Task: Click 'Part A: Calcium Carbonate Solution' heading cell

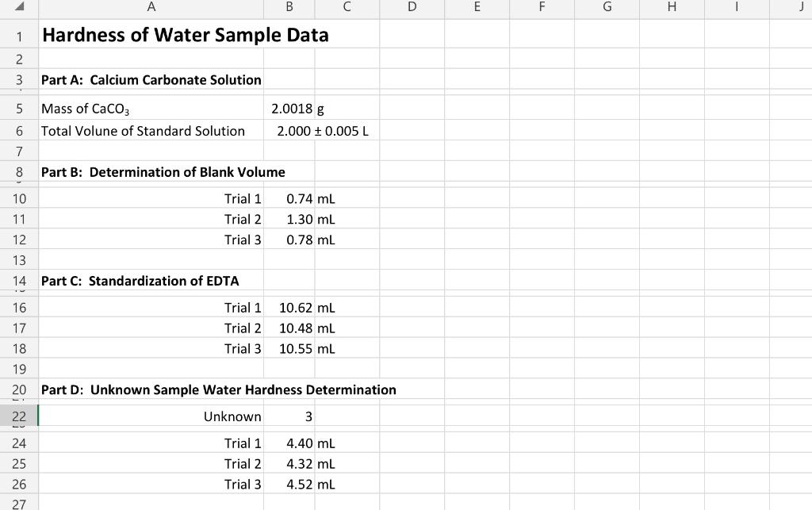Action: pos(151,79)
